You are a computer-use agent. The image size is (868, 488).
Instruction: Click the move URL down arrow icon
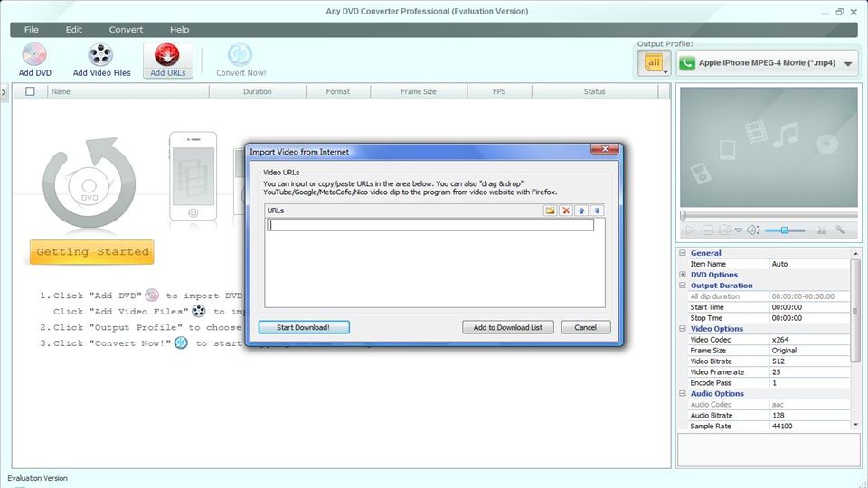click(x=597, y=211)
